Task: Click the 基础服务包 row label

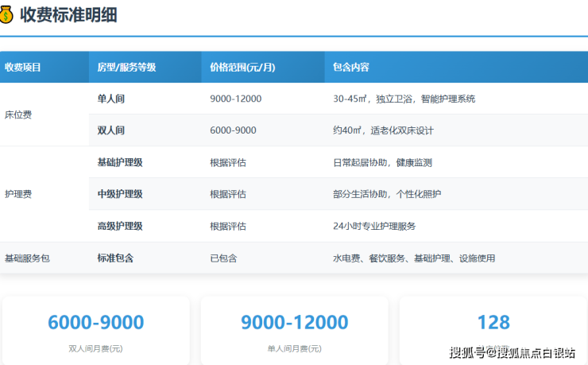Action: [27, 258]
